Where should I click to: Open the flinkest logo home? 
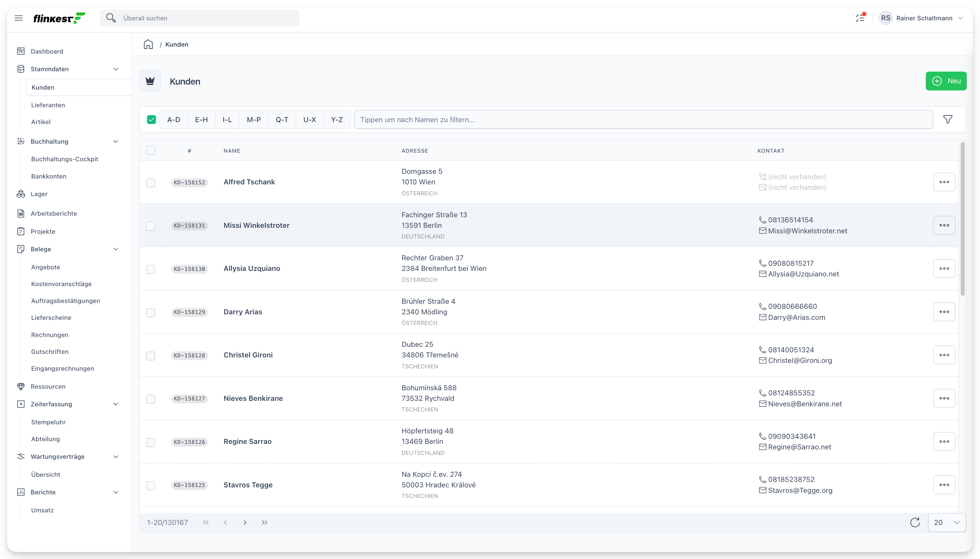pos(59,18)
